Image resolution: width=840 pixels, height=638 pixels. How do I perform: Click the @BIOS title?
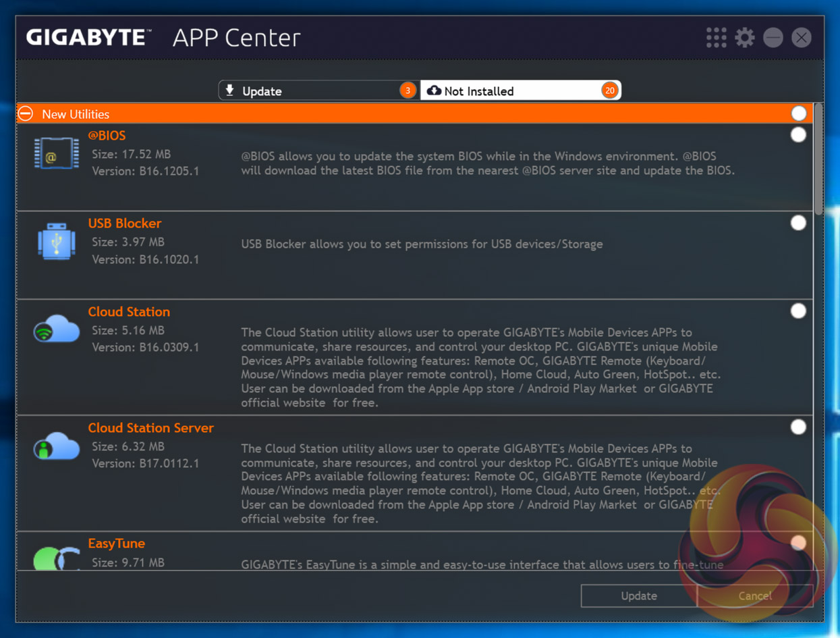tap(107, 136)
